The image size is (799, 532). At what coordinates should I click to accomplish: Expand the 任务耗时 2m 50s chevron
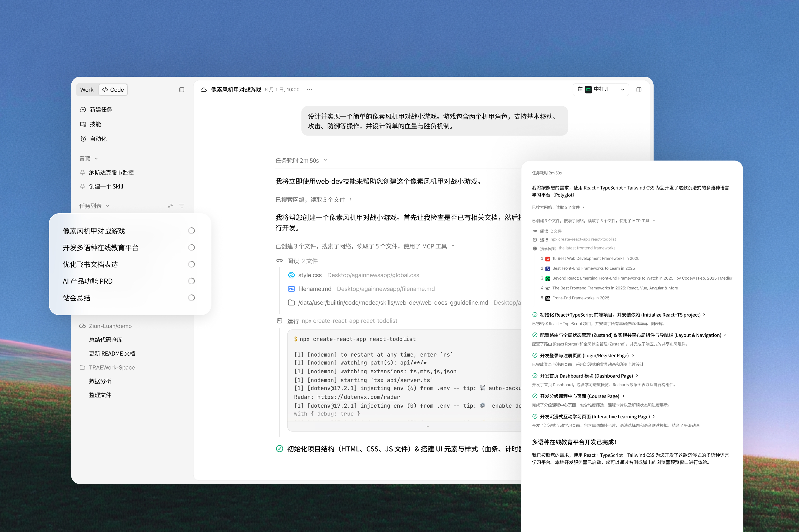[325, 160]
